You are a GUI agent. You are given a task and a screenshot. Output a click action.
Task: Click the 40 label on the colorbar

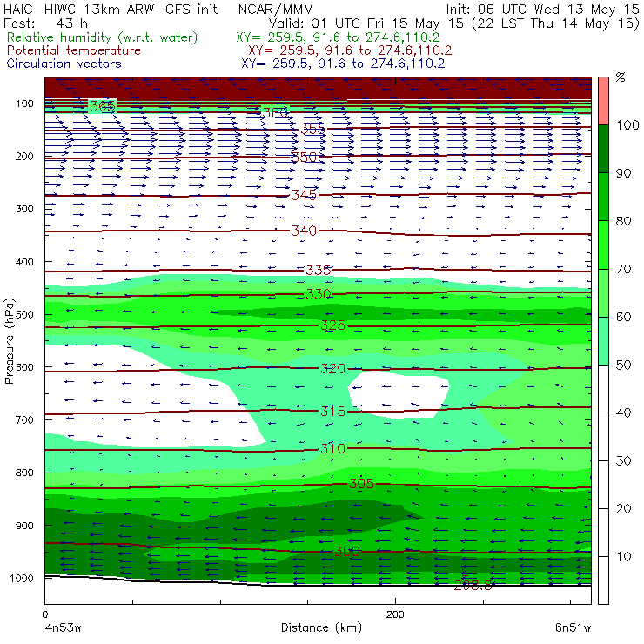click(623, 413)
